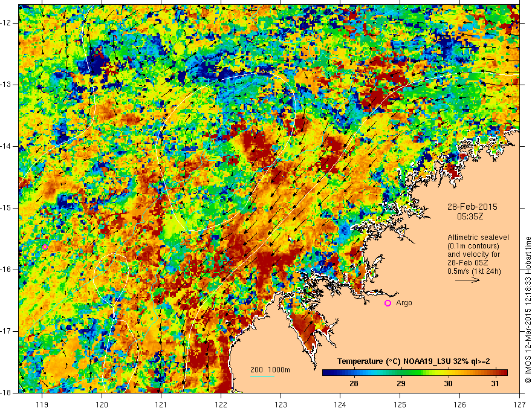Viewport: 532px width, 411px height.
Task: Click the vertical IMOS copyright timestamp text
Action: tap(528, 311)
